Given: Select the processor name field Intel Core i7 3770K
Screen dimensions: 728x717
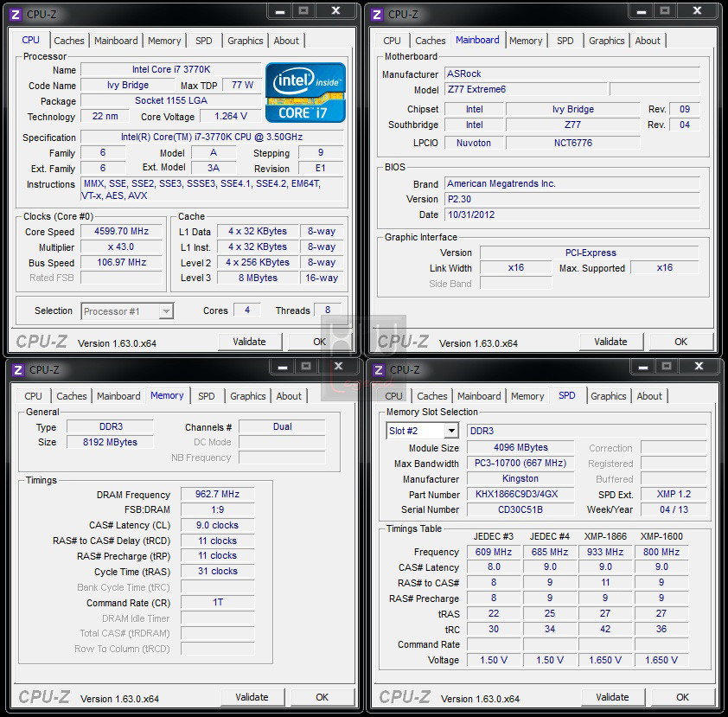Looking at the screenshot, I should (171, 70).
